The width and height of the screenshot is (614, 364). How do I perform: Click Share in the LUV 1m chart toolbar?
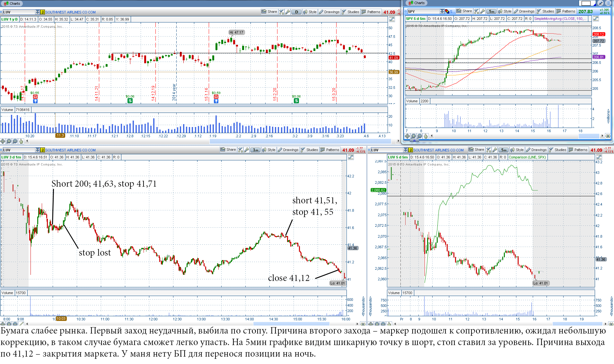[228, 150]
